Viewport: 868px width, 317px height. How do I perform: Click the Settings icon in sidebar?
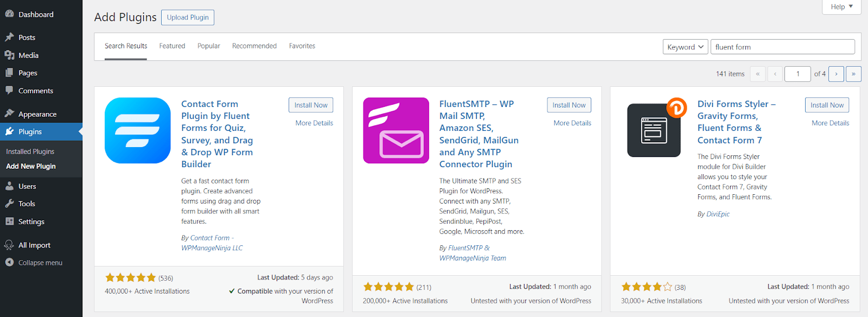tap(9, 221)
